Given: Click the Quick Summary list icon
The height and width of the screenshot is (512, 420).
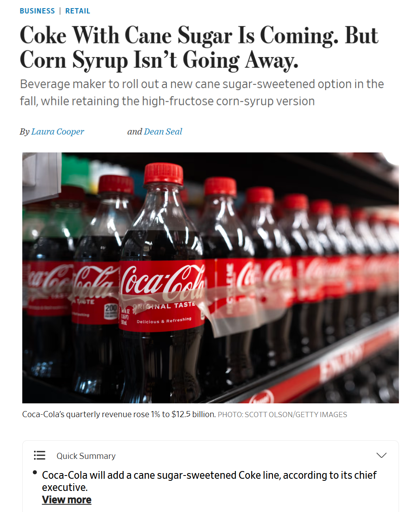Looking at the screenshot, I should [39, 455].
